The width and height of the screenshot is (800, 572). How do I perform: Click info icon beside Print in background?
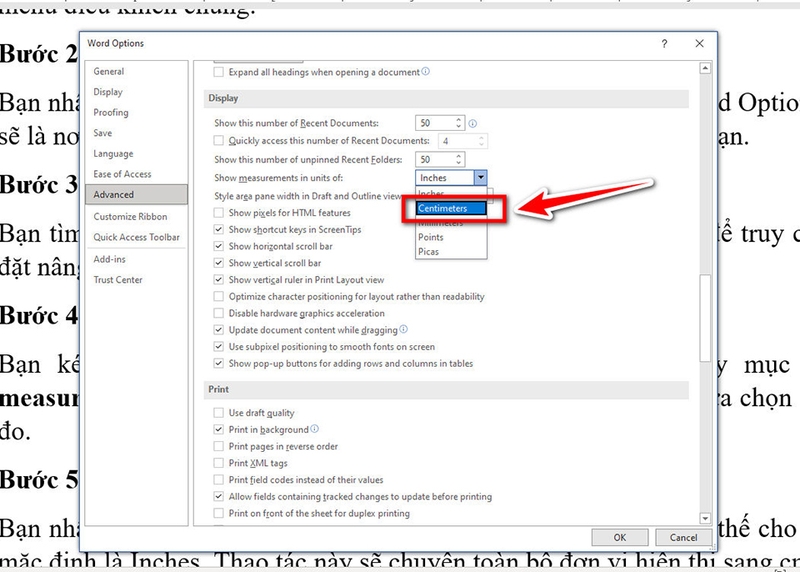coord(315,429)
